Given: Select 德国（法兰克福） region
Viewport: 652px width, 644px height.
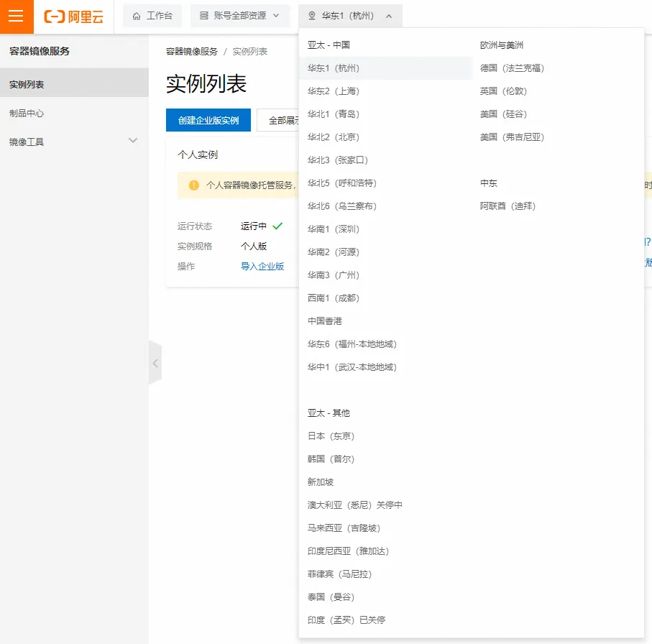Looking at the screenshot, I should point(512,68).
